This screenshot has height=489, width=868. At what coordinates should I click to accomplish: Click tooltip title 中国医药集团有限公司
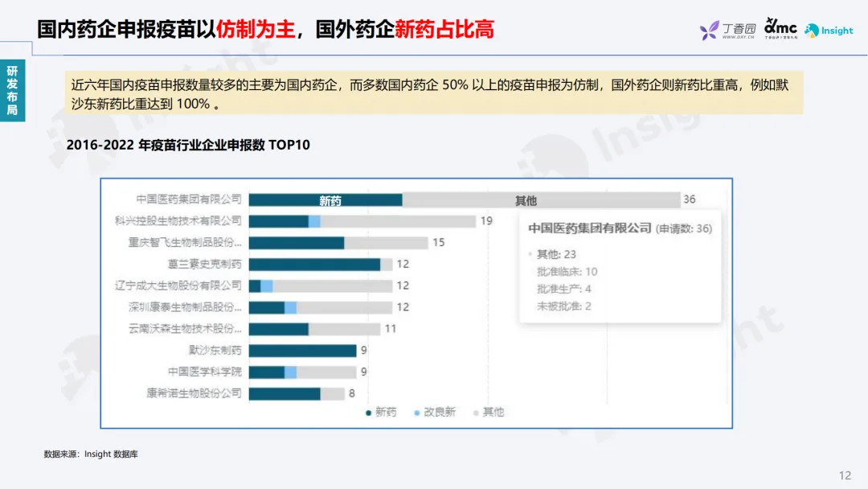click(590, 228)
